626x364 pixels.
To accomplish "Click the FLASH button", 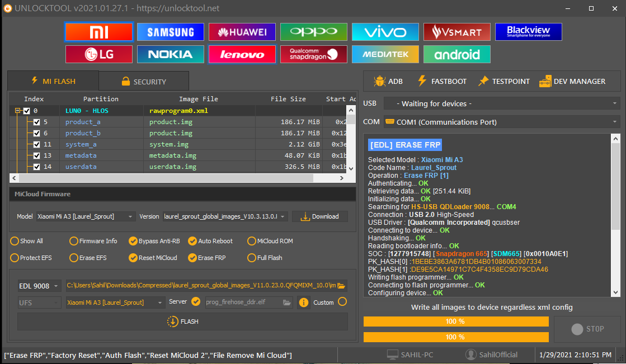I will point(182,322).
